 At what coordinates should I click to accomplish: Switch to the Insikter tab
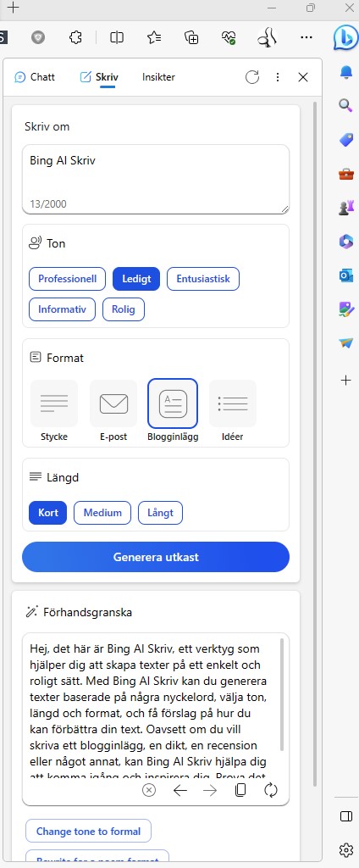coord(158,77)
